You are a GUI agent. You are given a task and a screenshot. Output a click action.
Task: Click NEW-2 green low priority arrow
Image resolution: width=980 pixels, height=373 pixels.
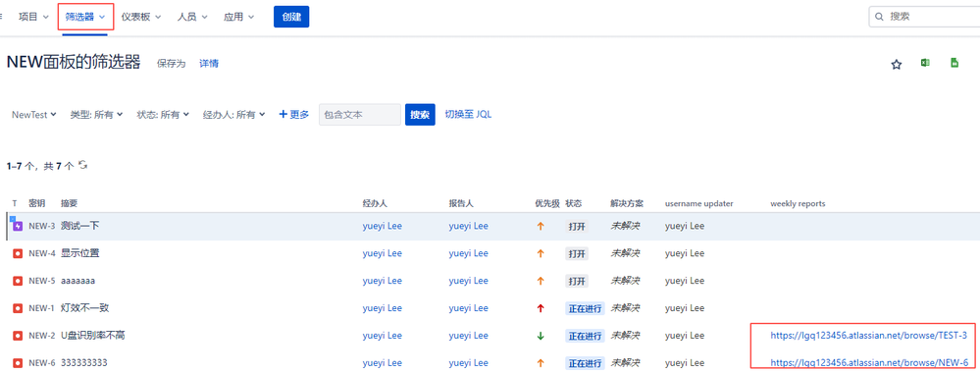tap(541, 336)
